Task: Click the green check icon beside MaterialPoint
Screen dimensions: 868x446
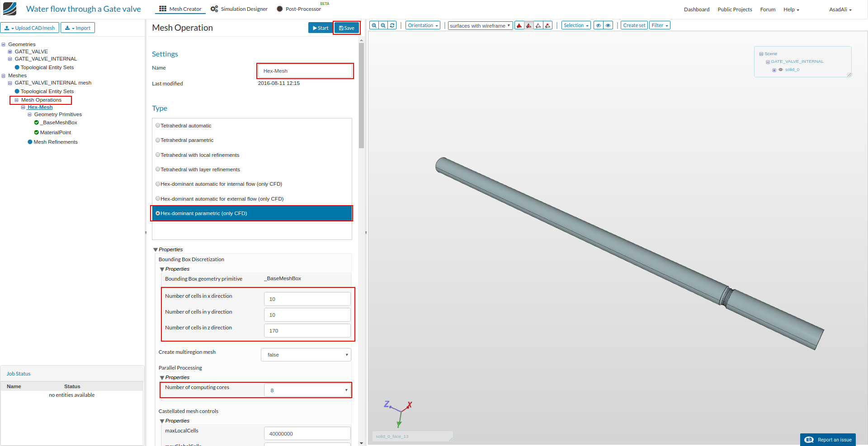Action: tap(37, 132)
